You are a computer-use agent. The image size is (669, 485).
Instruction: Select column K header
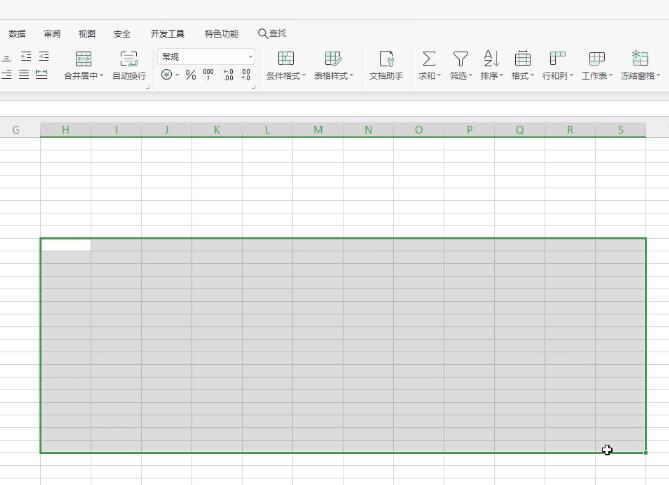tap(217, 130)
